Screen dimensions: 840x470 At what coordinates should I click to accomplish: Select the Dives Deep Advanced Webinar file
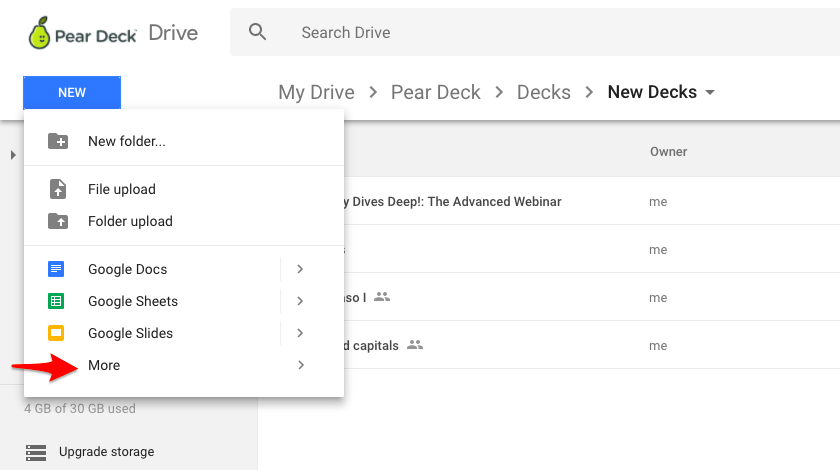click(x=592, y=202)
